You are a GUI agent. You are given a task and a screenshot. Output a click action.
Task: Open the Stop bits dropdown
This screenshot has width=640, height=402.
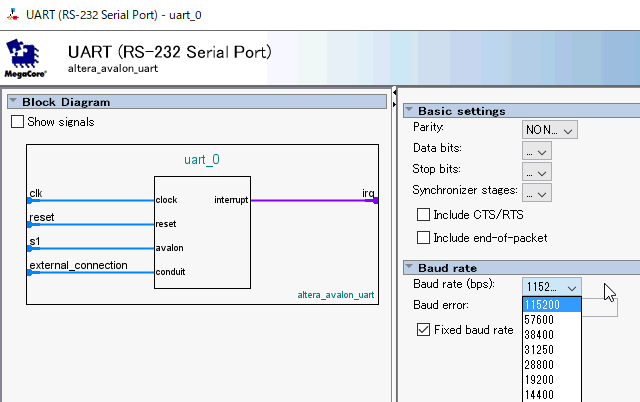[537, 172]
